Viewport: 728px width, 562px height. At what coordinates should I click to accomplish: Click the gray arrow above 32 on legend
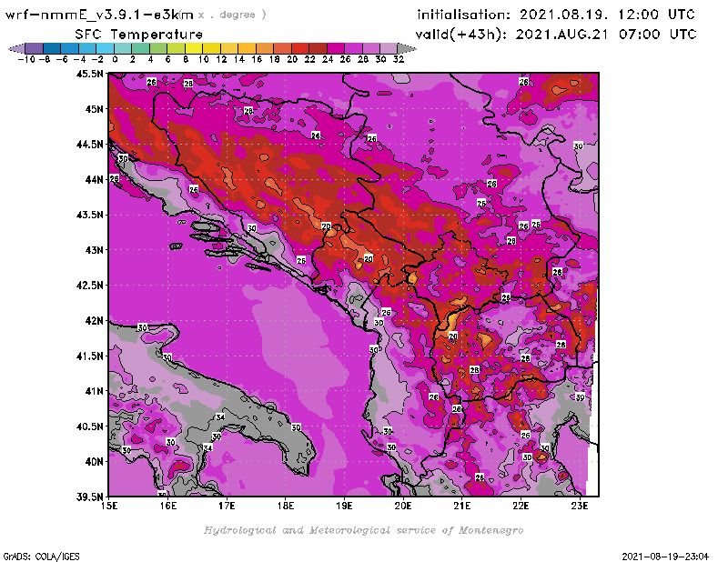[407, 48]
